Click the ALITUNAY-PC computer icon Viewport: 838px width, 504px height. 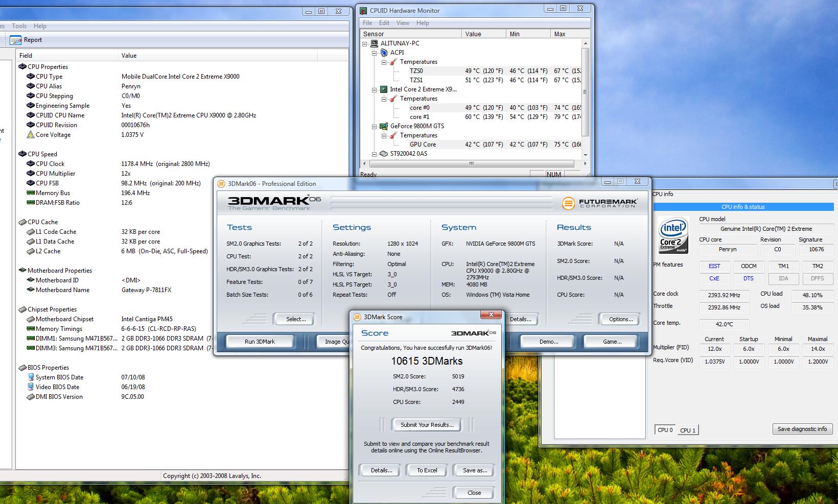pos(374,43)
